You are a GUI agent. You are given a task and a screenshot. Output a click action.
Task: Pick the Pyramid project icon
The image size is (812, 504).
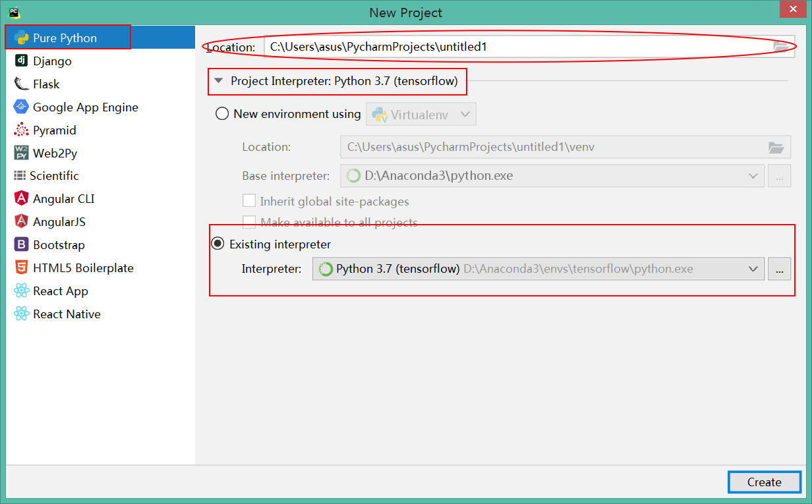coord(21,130)
